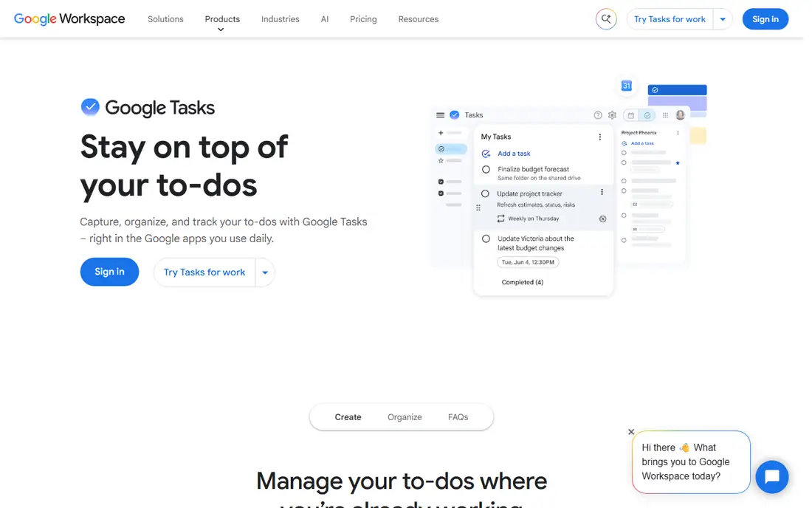This screenshot has height=508, width=812.
Task: Mark Finalize budget forecast complete
Action: point(486,169)
